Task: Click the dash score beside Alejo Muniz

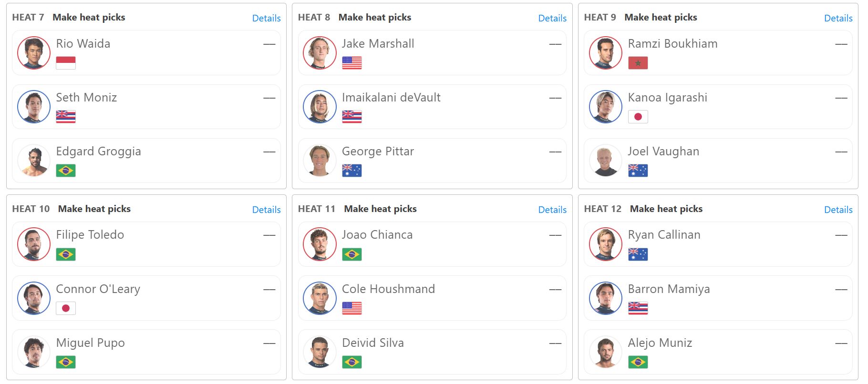Action: [x=841, y=344]
